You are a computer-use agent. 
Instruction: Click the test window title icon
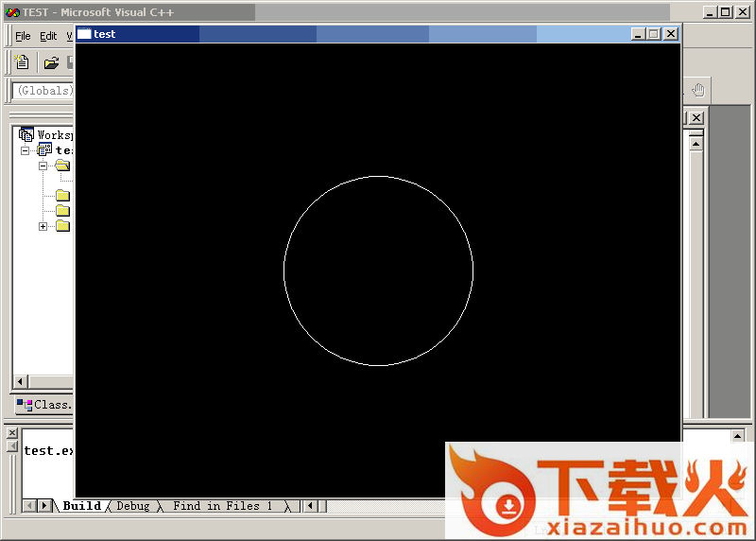click(x=84, y=34)
